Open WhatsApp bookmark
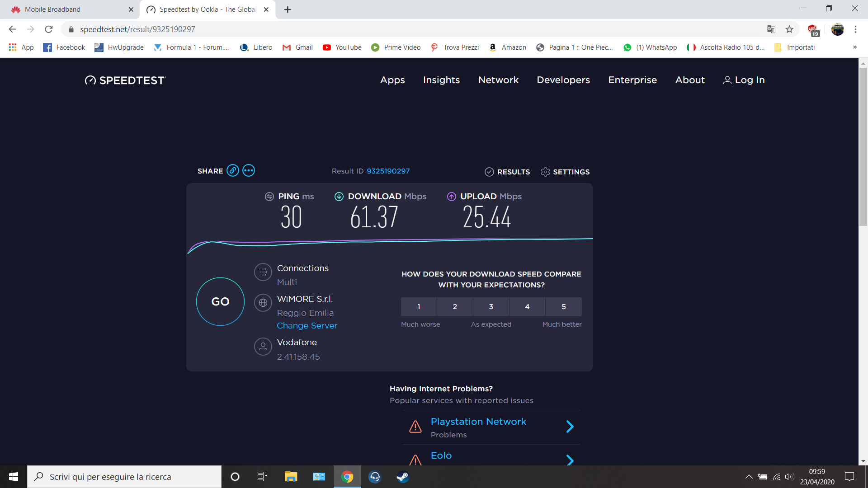The image size is (868, 488). [x=650, y=47]
